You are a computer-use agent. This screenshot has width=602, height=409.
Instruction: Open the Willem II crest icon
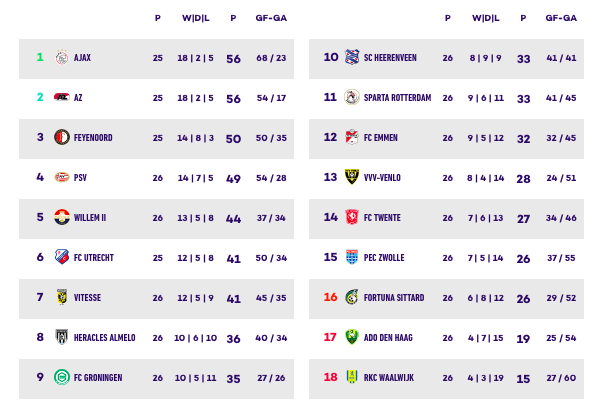62,217
